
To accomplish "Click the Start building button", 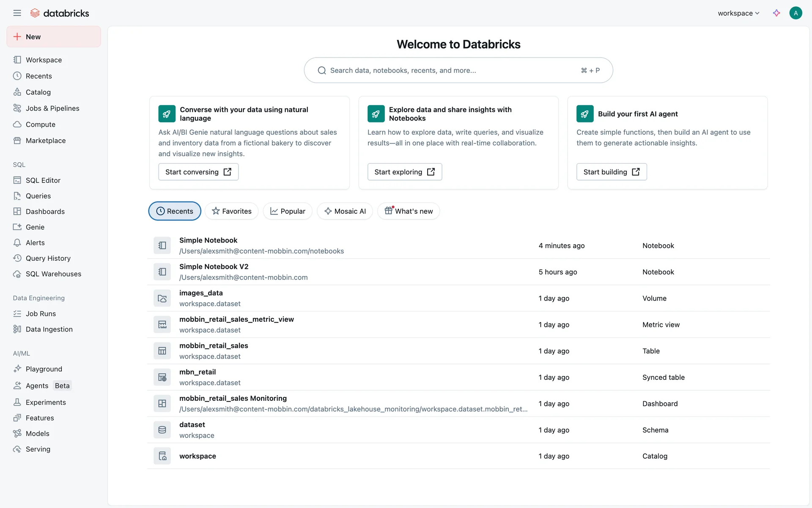I will click(x=612, y=172).
